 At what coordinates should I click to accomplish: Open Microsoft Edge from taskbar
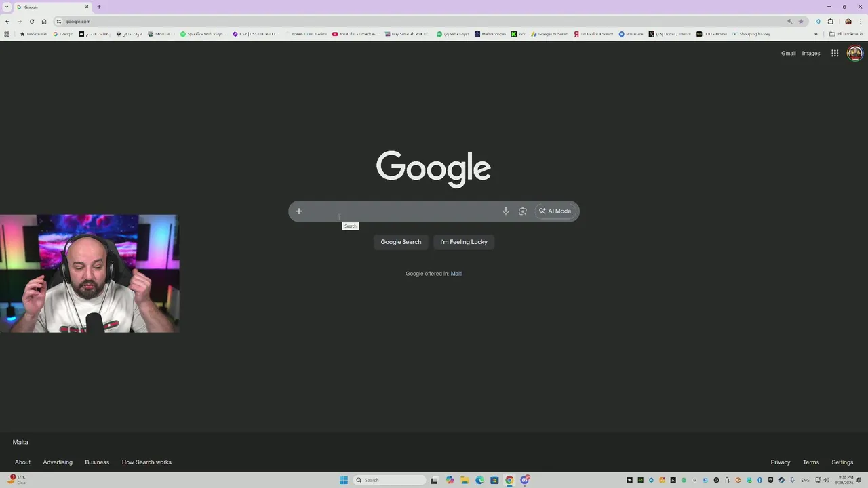point(479,480)
